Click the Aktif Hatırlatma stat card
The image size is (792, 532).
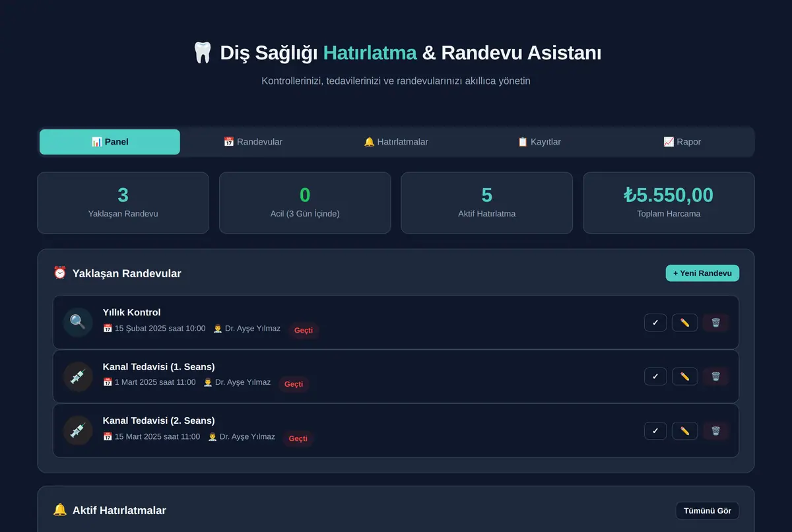pos(487,203)
